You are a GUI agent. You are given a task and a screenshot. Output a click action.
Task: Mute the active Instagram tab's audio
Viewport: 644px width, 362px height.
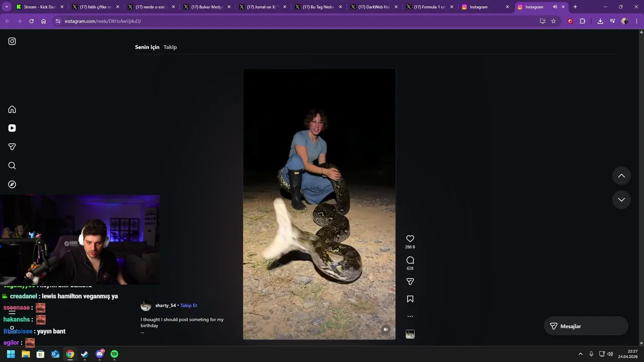click(x=555, y=7)
